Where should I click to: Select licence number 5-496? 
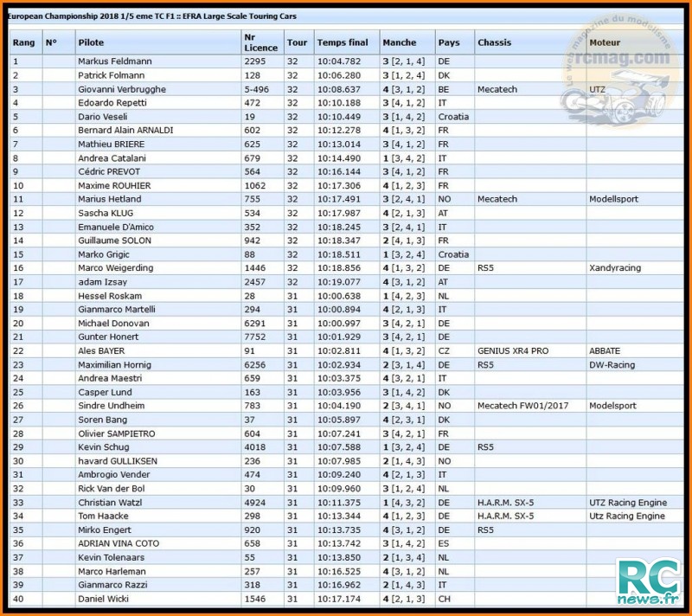[256, 89]
